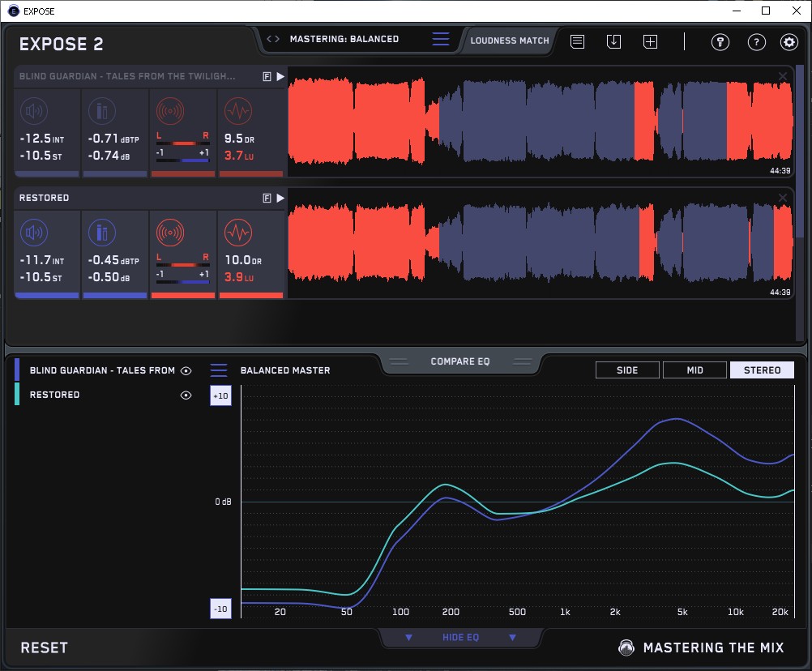Collapse the panel using HIDE EQ
Viewport: 812px width, 671px height.
(x=460, y=637)
